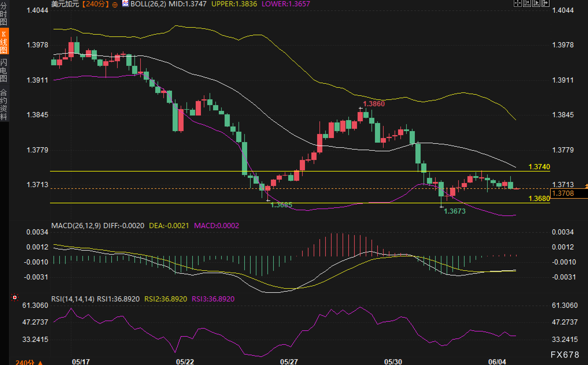
Task: Click the MACD(26,12,9) indicator label
Action: [x=76, y=226]
